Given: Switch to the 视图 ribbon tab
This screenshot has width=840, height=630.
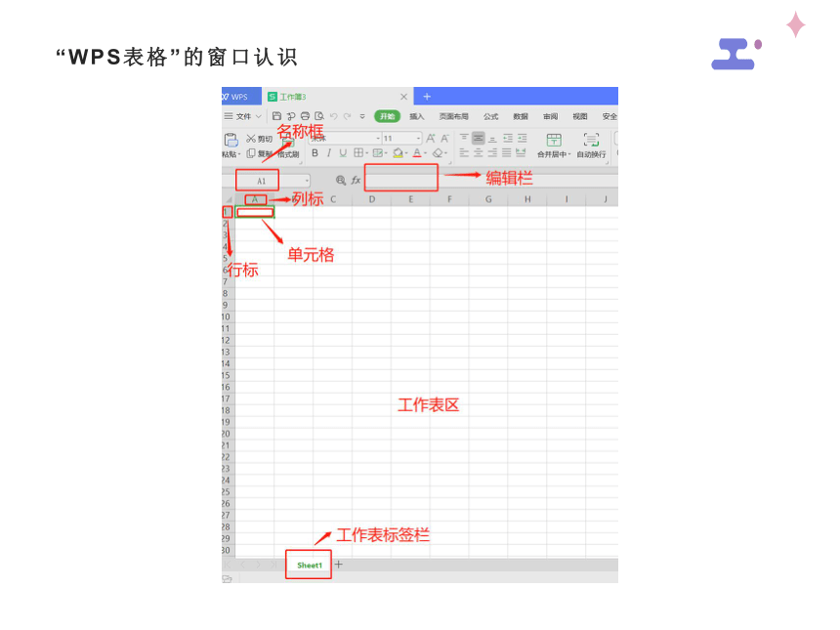Looking at the screenshot, I should [579, 116].
